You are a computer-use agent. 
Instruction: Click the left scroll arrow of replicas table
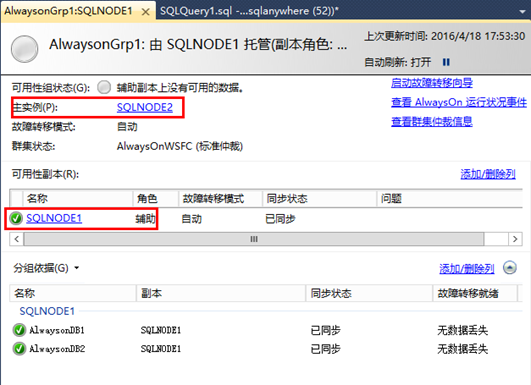tap(17, 239)
